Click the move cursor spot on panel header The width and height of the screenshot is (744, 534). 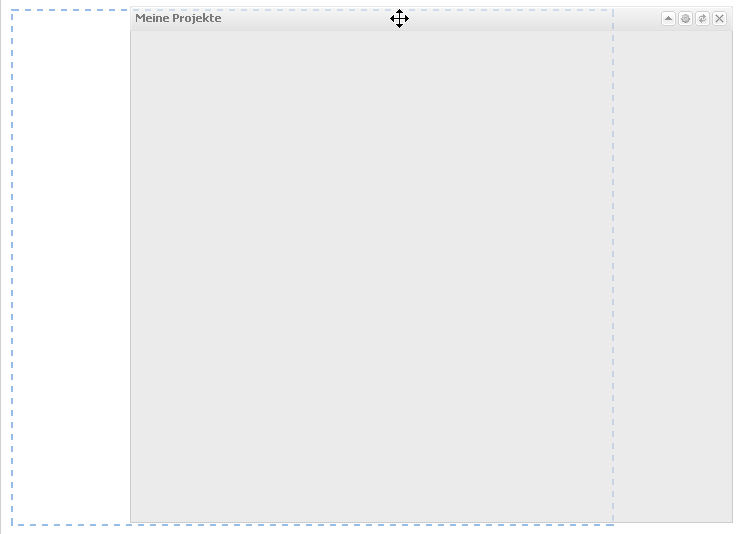(x=399, y=19)
